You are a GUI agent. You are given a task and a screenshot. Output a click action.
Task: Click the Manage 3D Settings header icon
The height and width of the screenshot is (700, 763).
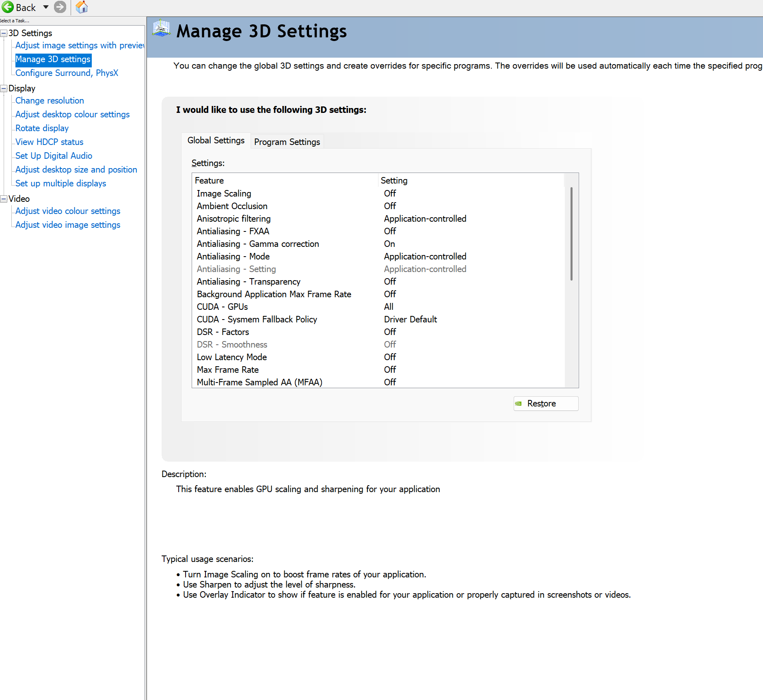[161, 29]
